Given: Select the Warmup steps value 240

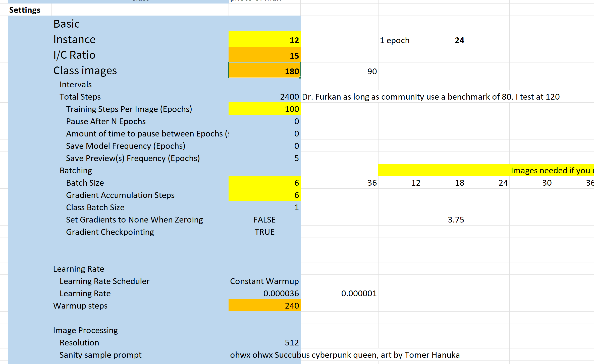Looking at the screenshot, I should point(264,306).
